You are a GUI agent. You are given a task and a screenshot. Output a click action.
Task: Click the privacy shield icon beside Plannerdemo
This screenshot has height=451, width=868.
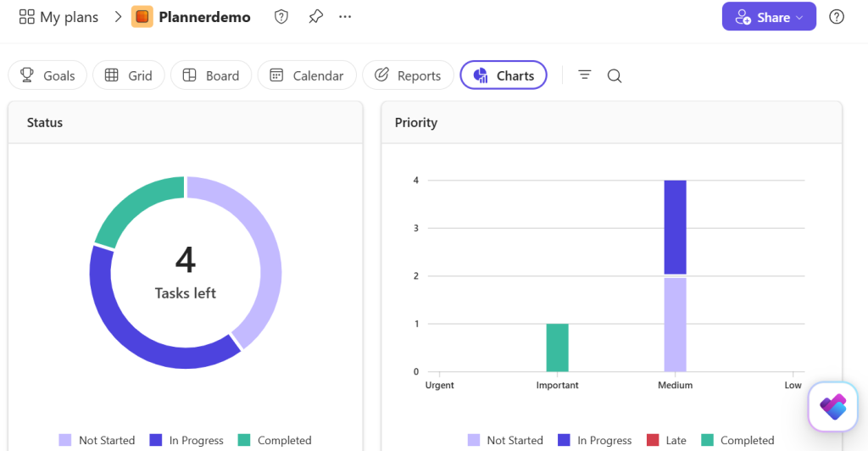pyautogui.click(x=281, y=17)
